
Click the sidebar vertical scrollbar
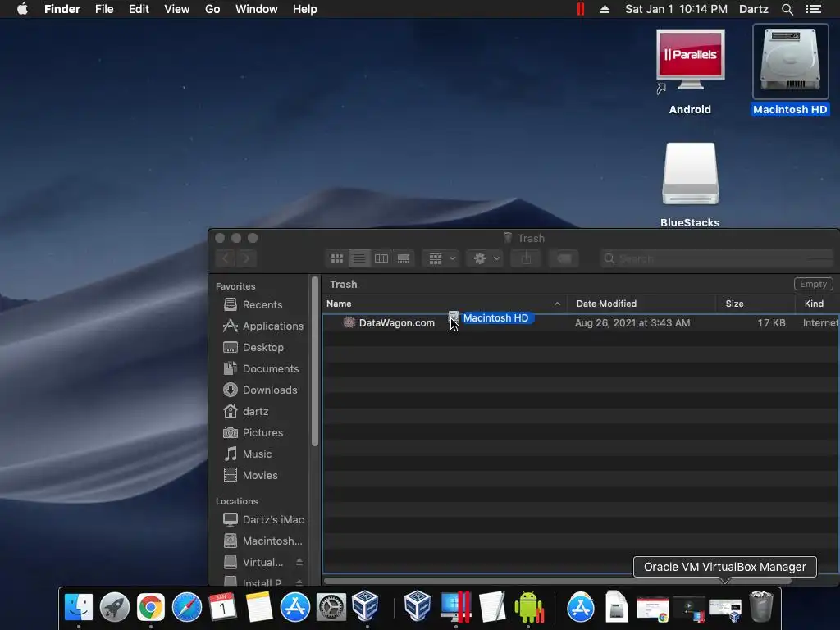315,362
